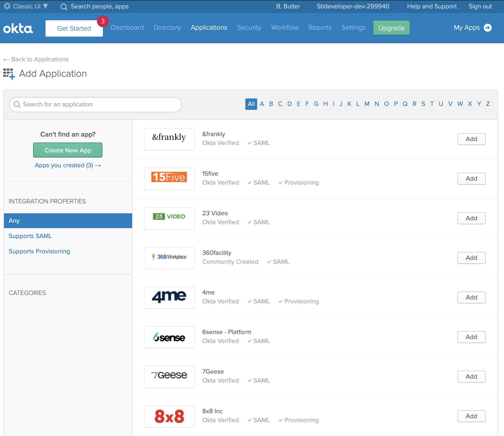
Task: Click Help and Support
Action: coord(432,6)
